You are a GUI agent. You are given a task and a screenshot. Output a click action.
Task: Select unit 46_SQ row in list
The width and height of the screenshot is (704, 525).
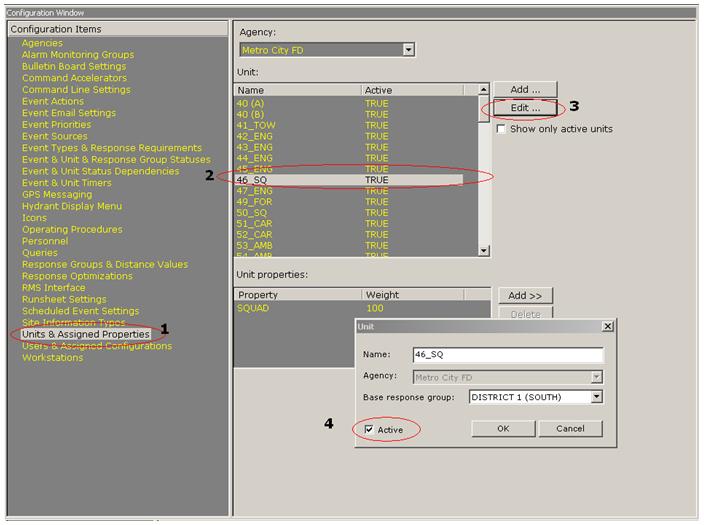[x=299, y=179]
